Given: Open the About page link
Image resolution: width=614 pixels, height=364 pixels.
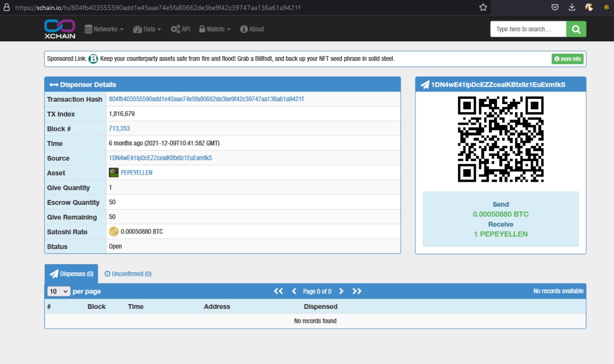Looking at the screenshot, I should coord(252,29).
